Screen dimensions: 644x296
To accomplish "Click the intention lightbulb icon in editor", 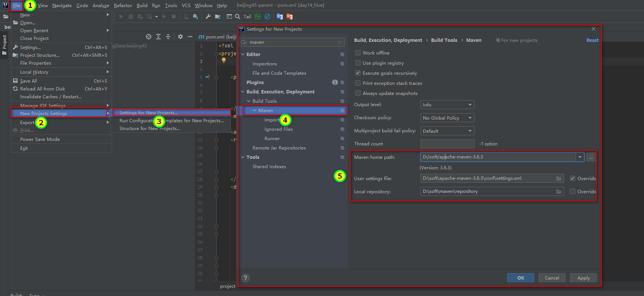I will pyautogui.click(x=224, y=60).
